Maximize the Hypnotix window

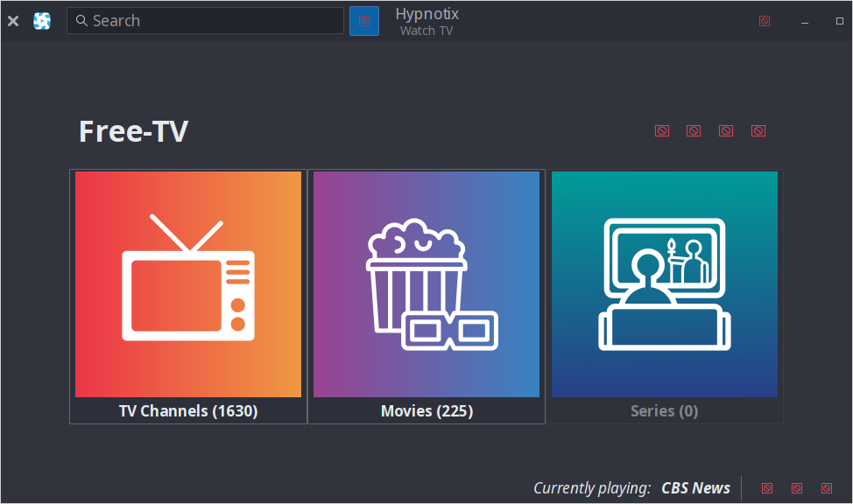pyautogui.click(x=839, y=21)
